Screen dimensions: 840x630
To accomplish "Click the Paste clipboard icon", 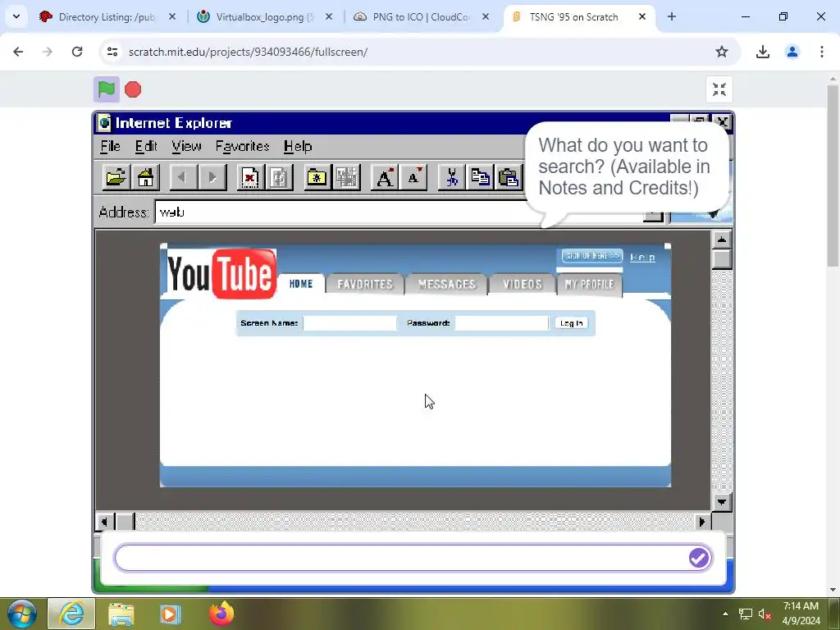I will point(508,177).
